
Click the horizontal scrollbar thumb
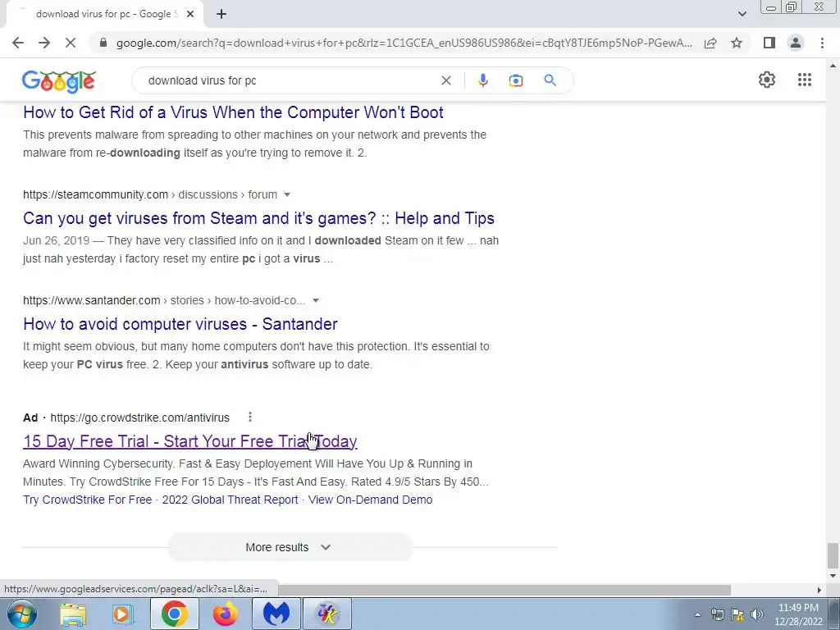point(504,590)
